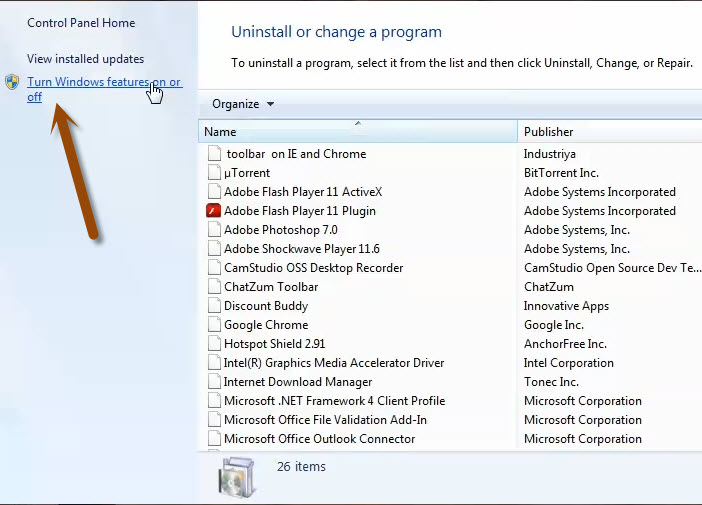Go to Control Panel Home
Image resolution: width=702 pixels, height=505 pixels.
[x=81, y=23]
